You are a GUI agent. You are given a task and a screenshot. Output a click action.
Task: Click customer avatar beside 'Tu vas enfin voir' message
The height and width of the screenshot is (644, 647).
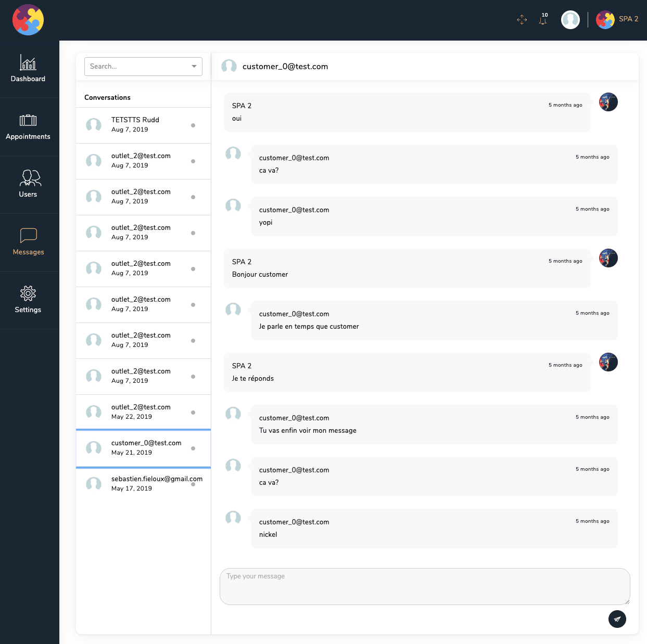point(233,414)
